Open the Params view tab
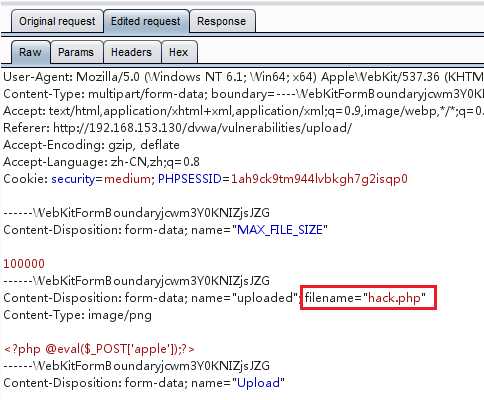Viewport: 484px width, 400px height. tap(76, 52)
